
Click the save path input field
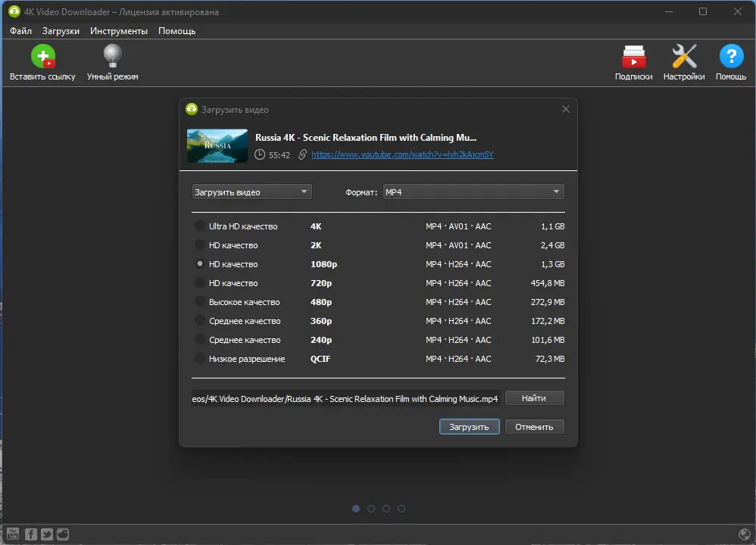[345, 398]
